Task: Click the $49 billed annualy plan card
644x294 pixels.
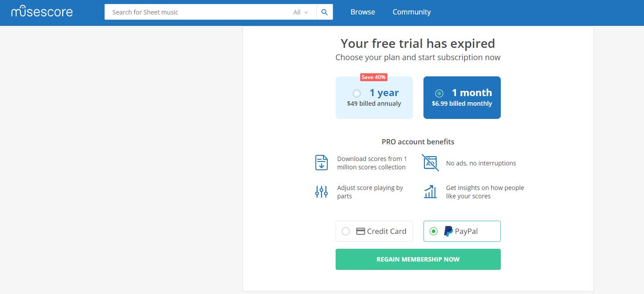Action: click(374, 97)
